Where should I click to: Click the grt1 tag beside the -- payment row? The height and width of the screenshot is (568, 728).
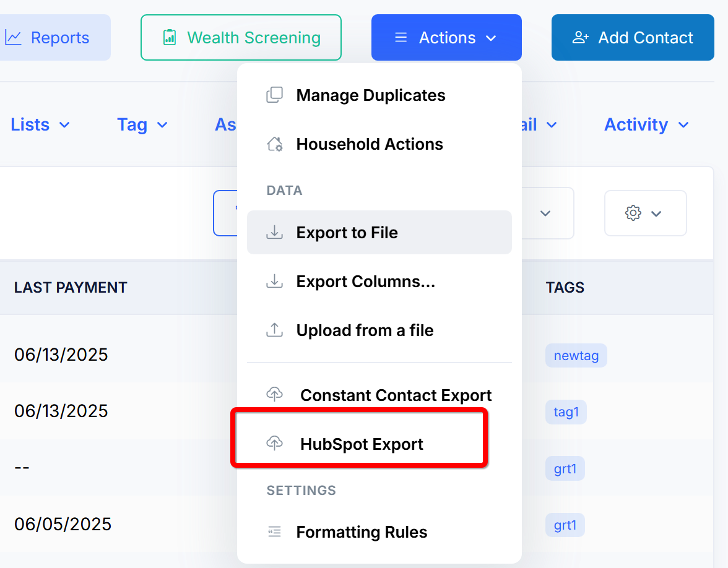coord(565,469)
